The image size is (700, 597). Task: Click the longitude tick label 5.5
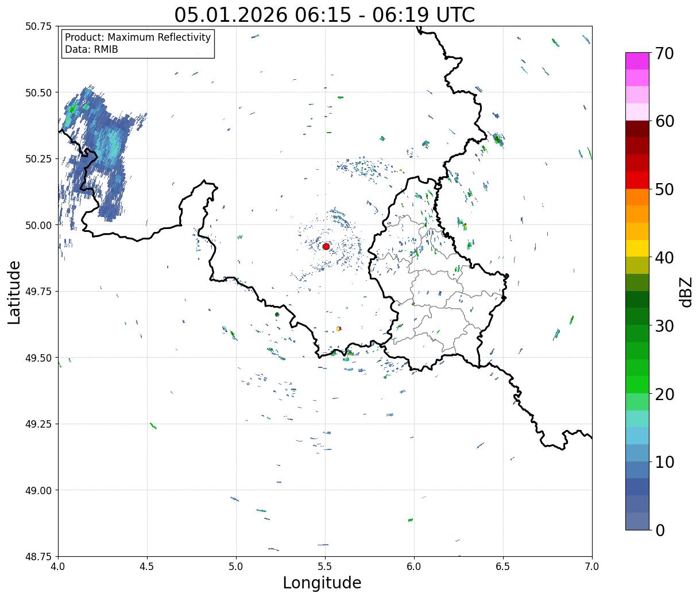pyautogui.click(x=325, y=567)
